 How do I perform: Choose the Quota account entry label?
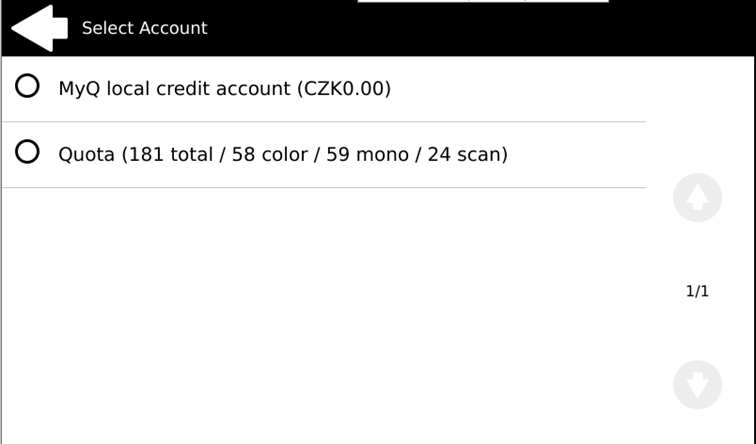[x=283, y=155]
